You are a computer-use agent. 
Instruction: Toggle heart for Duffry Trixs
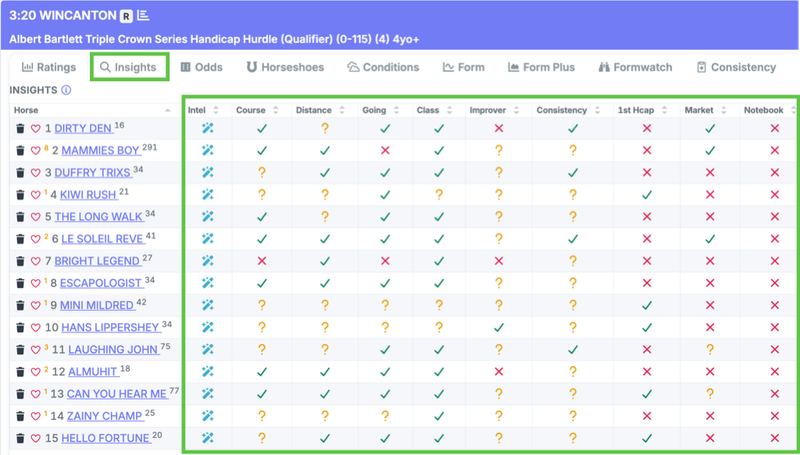point(36,173)
